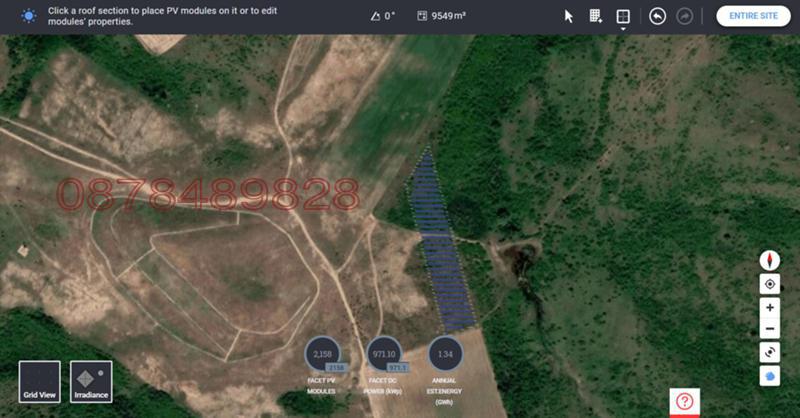Select the pointer cursor tool
The width and height of the screenshot is (800, 418).
[569, 16]
